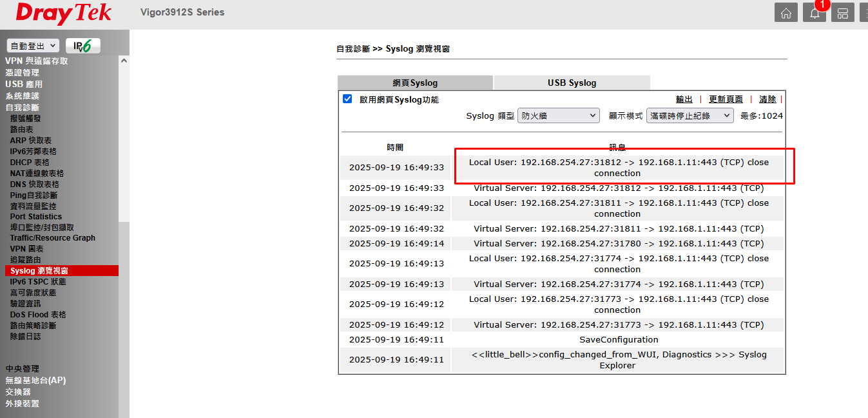The image size is (868, 418).
Task: Expand the Syslog 類型 防火牆 dropdown
Action: coord(558,116)
